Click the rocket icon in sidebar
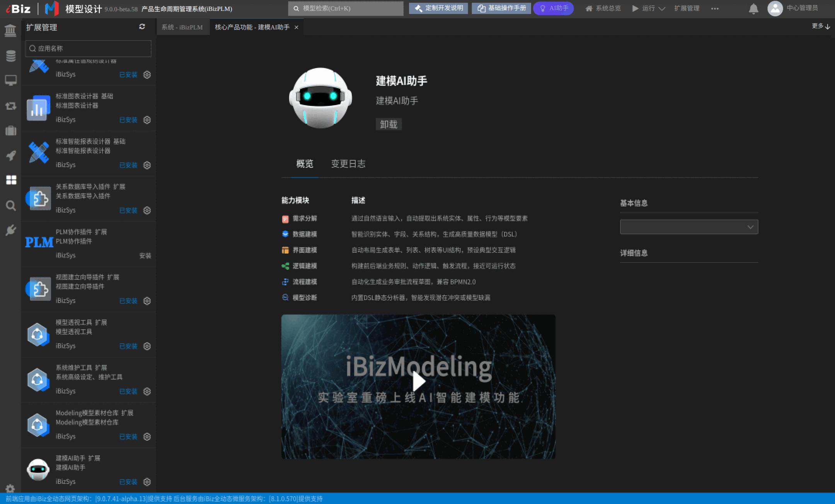 11,155
